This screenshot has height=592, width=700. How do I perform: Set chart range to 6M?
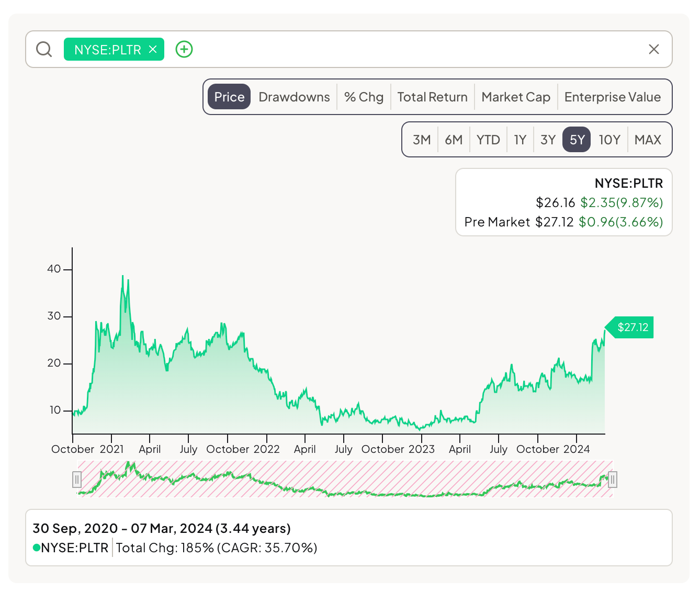(454, 140)
